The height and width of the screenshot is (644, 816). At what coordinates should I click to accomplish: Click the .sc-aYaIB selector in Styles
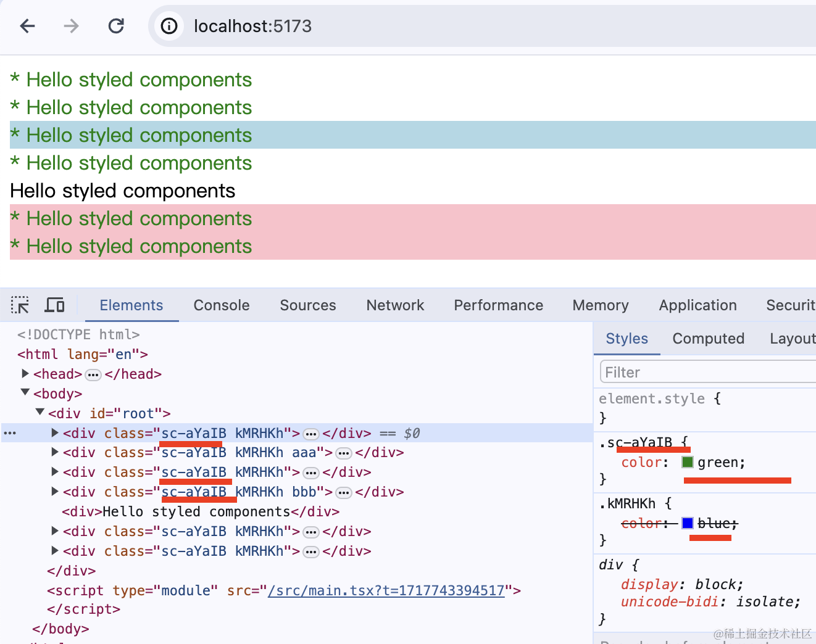tap(636, 442)
